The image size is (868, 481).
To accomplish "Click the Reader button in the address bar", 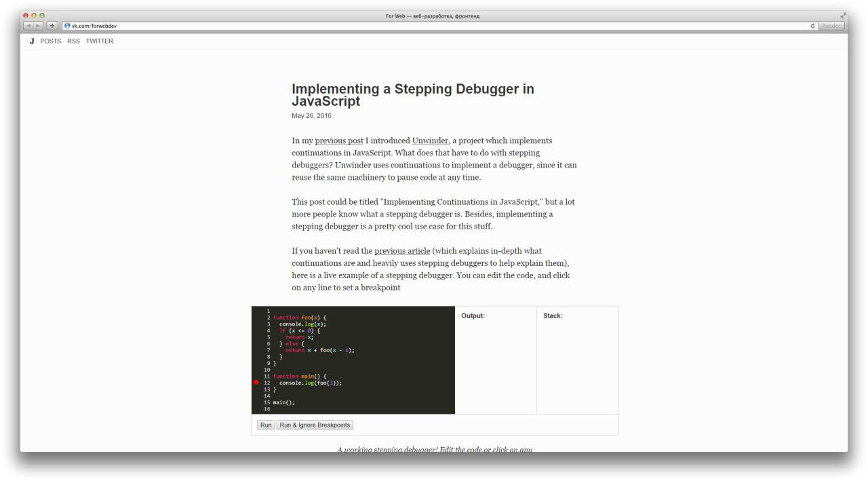I will (831, 26).
